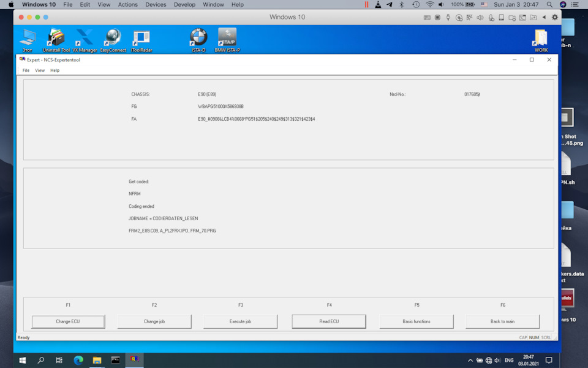Click the Basic functions button
This screenshot has width=588, height=368.
417,321
